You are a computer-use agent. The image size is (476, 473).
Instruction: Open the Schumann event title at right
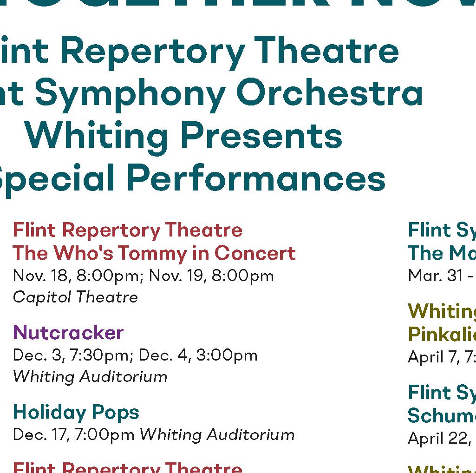442,415
